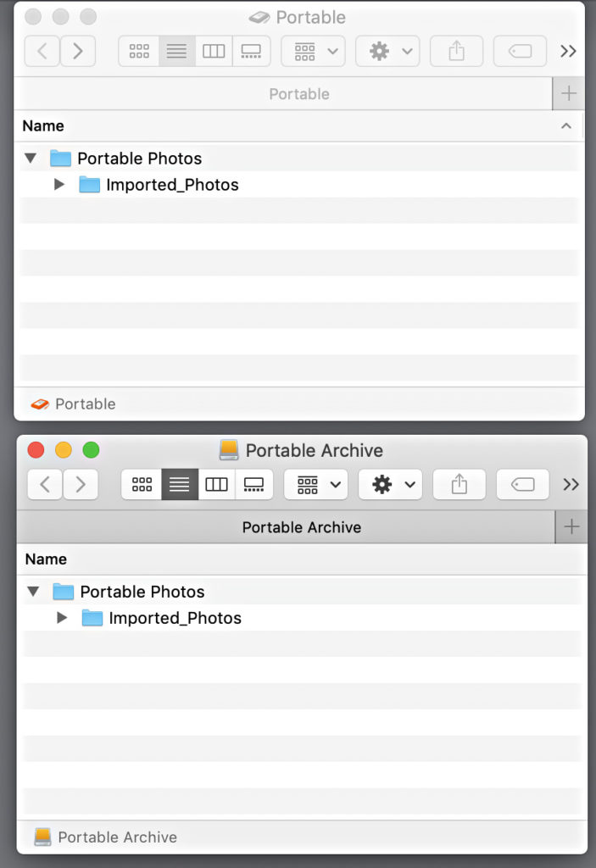
Task: Open Action gear menu in Portable Archive window
Action: (390, 484)
